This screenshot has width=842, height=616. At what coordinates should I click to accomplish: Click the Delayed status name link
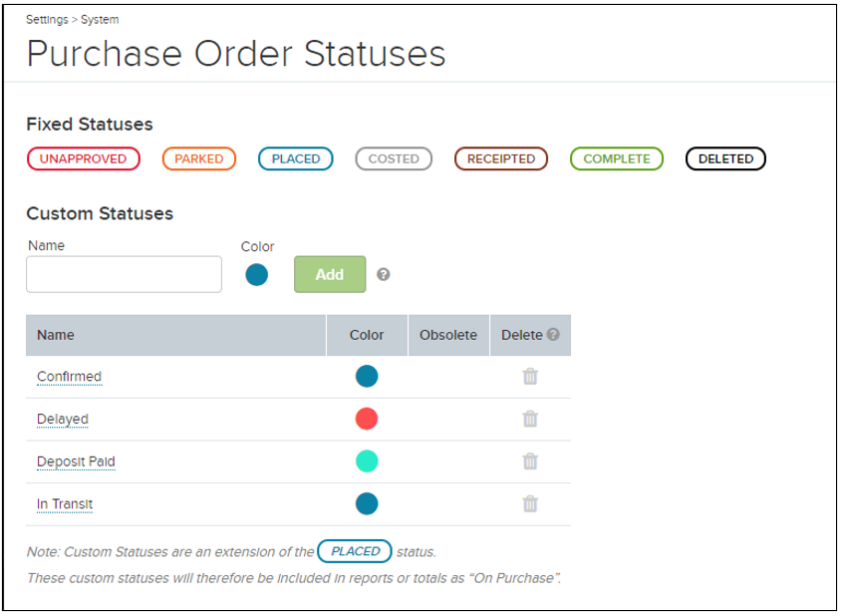tap(63, 419)
